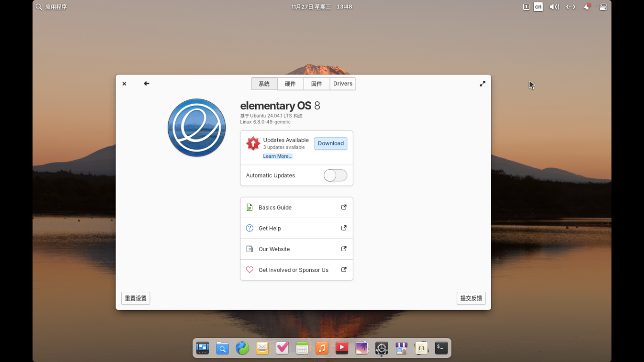Launch Files from the dock

pos(222,348)
